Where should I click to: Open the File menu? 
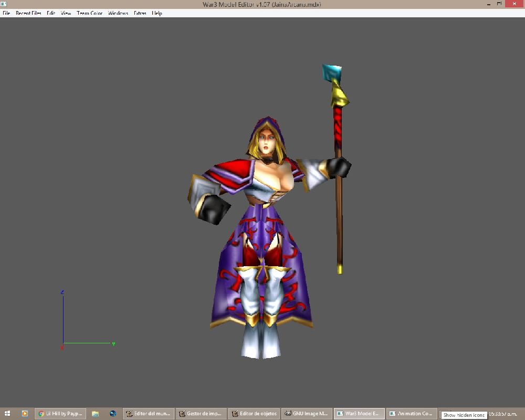6,13
